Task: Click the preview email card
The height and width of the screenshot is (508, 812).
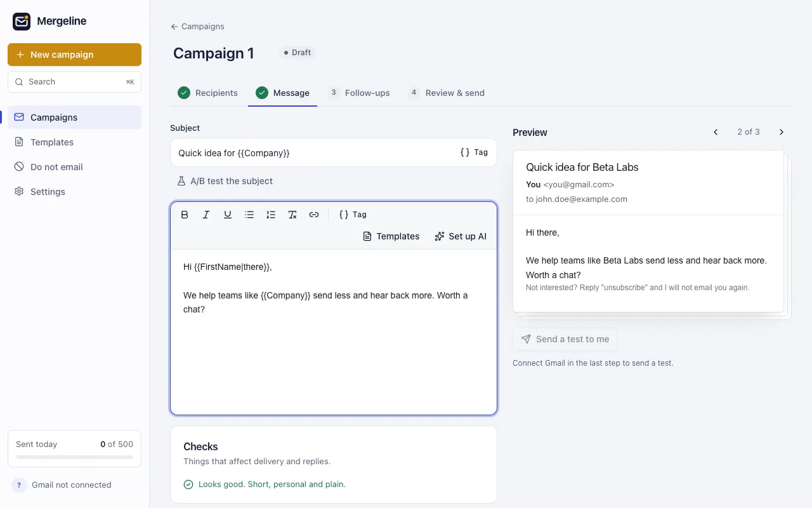Action: click(648, 231)
